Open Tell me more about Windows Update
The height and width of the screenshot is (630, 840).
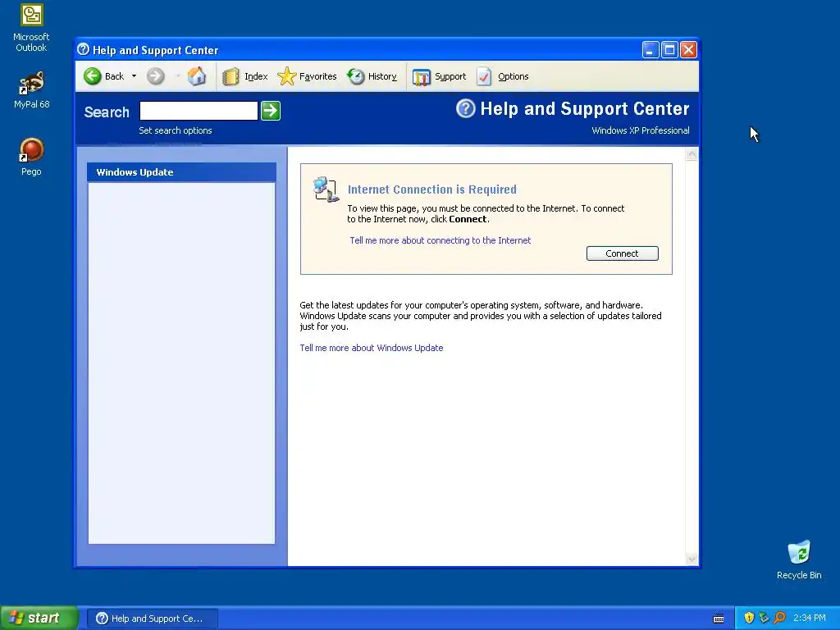(372, 348)
